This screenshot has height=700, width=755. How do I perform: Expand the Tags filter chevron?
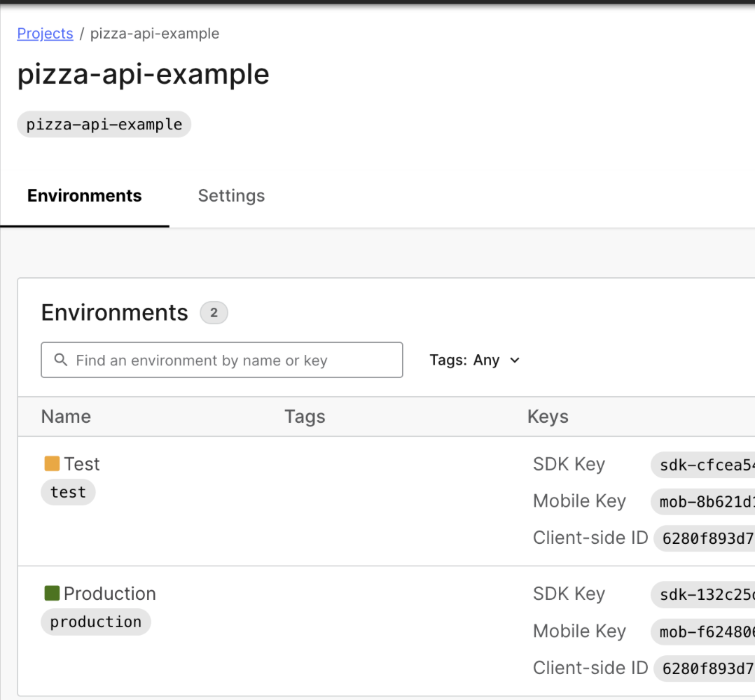(515, 360)
